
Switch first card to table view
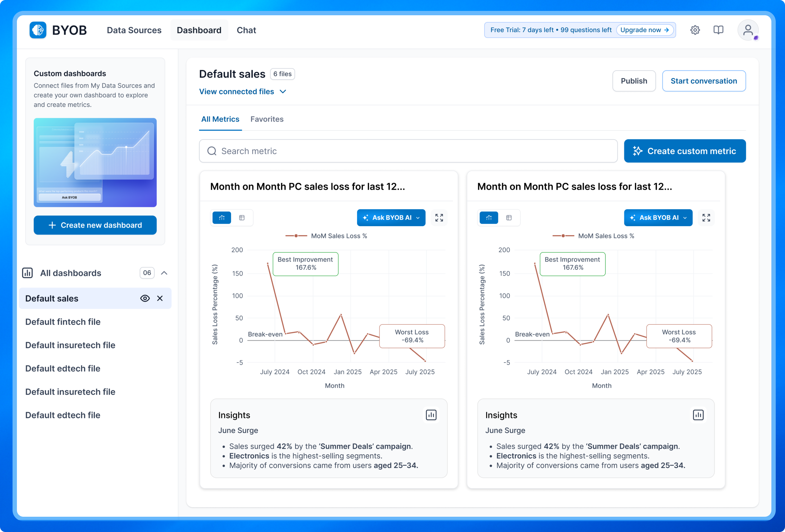[242, 218]
